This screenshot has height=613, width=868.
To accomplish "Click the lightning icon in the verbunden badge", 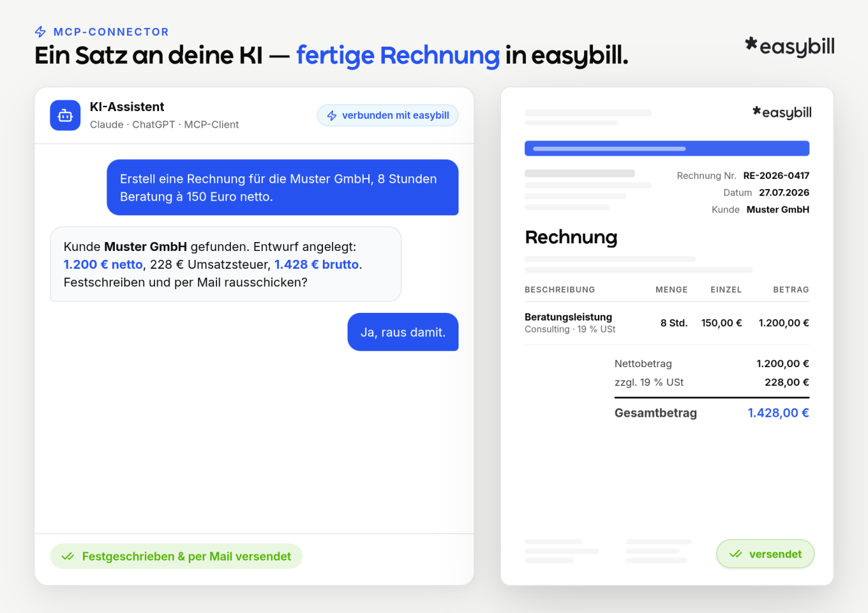I will pyautogui.click(x=332, y=116).
